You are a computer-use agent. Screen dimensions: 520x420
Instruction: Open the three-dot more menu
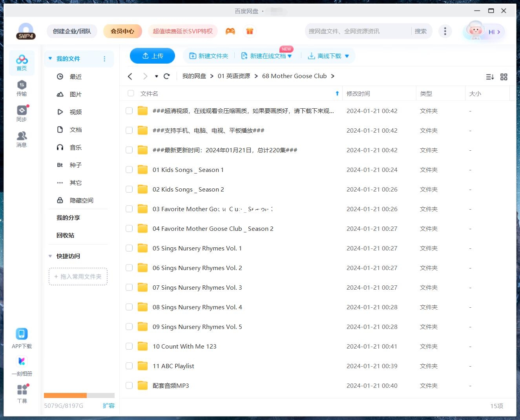[x=445, y=31]
